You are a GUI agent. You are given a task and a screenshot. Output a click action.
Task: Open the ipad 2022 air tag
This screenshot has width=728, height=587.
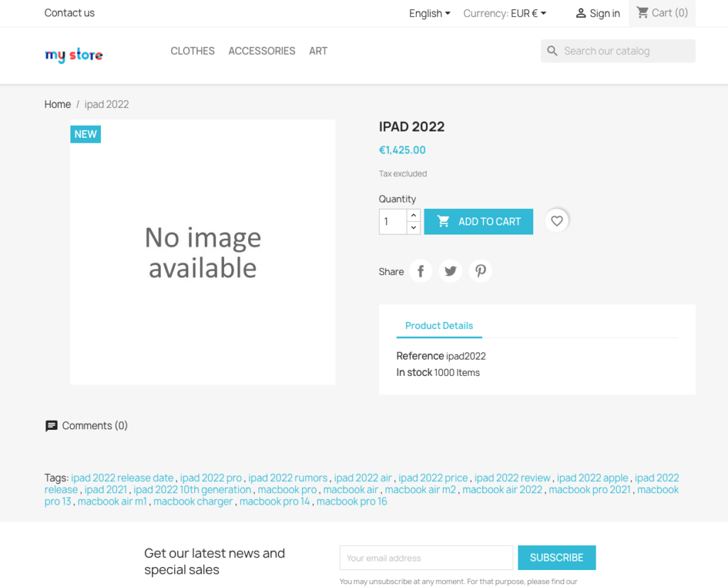coord(363,478)
